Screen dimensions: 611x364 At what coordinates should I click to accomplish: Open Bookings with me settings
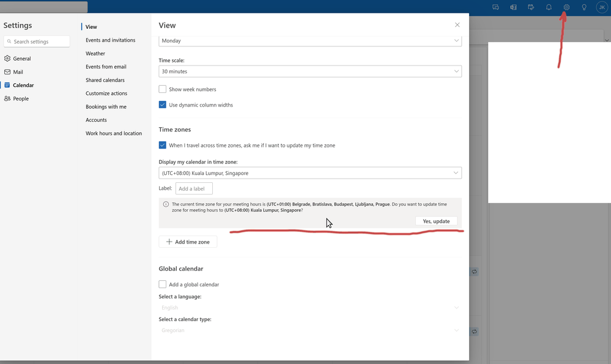[x=106, y=106]
